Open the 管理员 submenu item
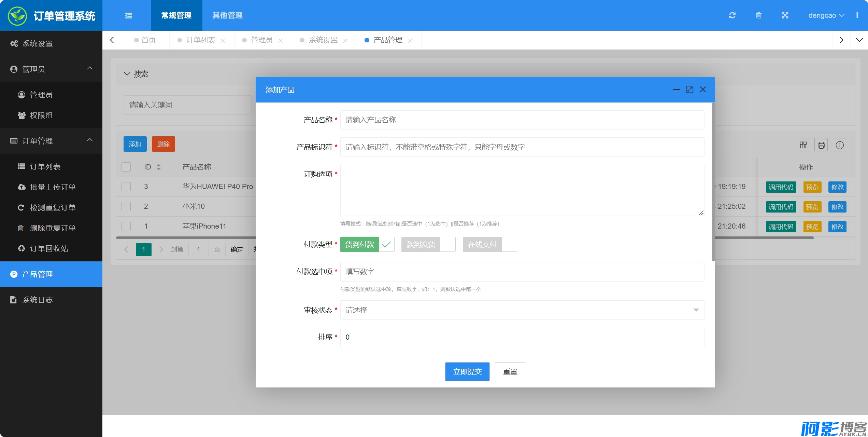 51,95
